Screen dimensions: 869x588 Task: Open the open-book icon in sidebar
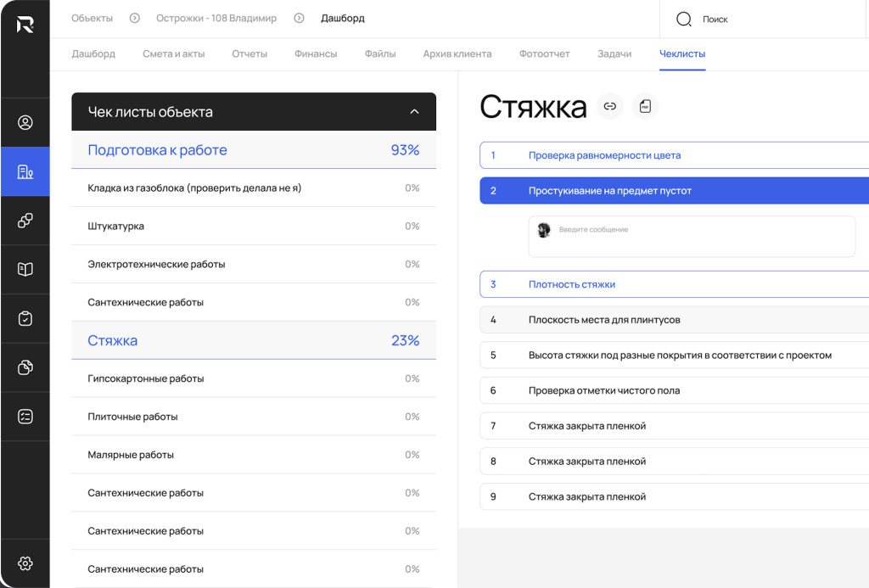click(25, 269)
